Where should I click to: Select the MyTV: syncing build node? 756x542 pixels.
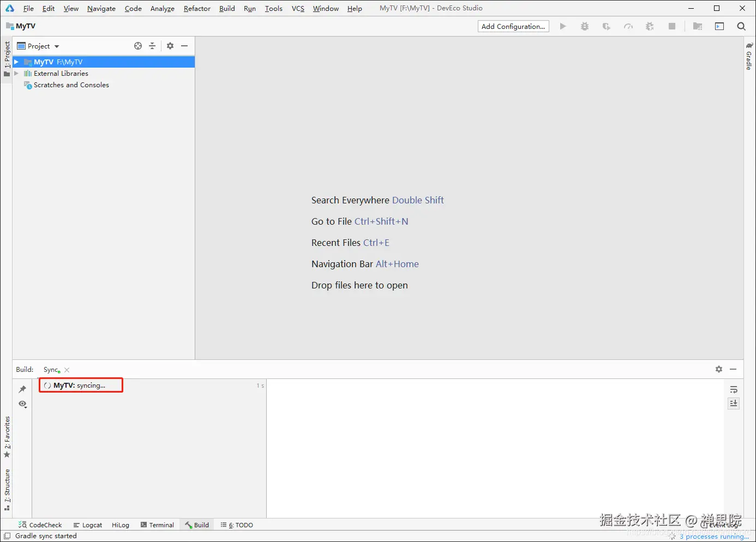pyautogui.click(x=81, y=385)
